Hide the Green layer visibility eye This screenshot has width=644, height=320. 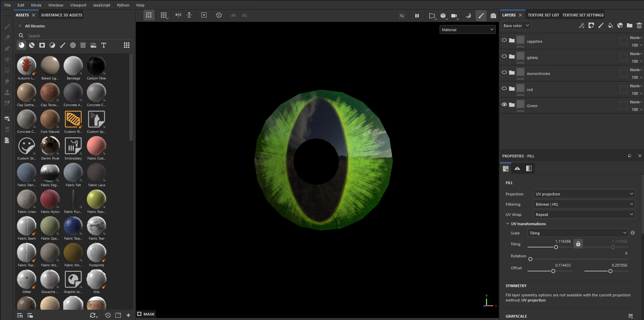tap(504, 105)
